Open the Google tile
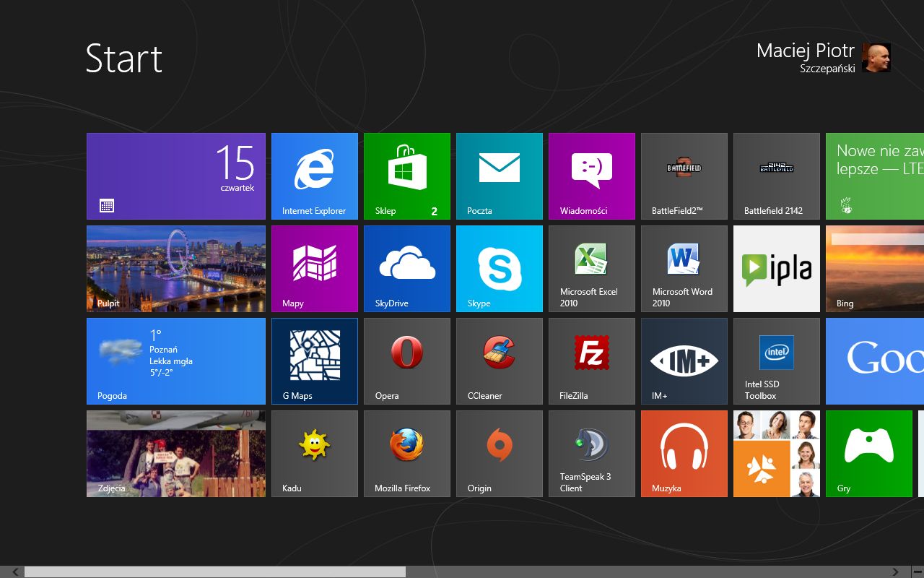 875,361
